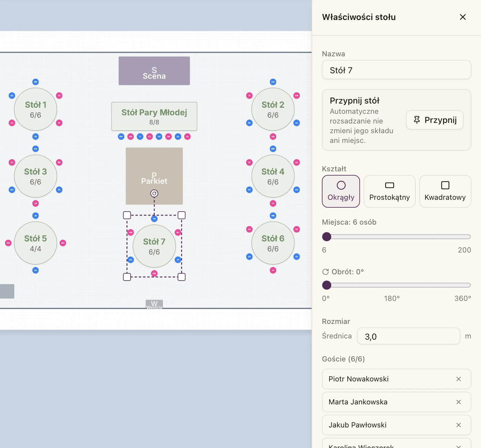Choose the Prostokątny table shape
The width and height of the screenshot is (481, 448).
click(x=389, y=191)
